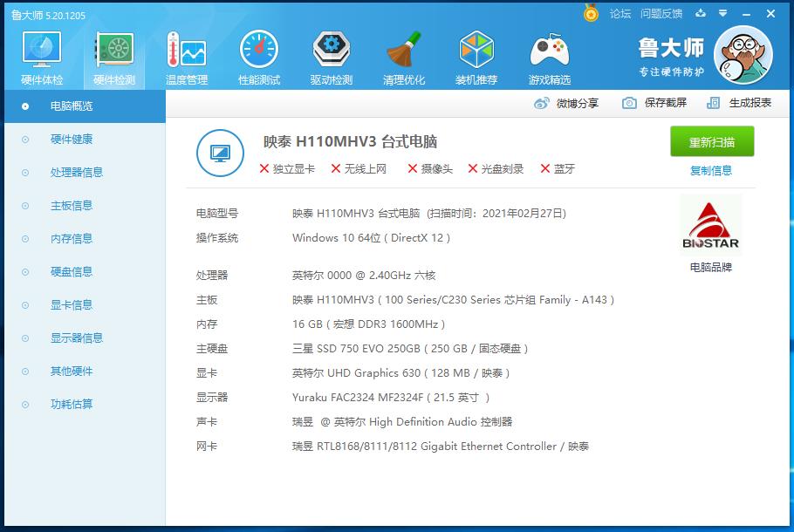Click the BIOSTAR brand logo
Screen dimensions: 794x532
point(710,226)
